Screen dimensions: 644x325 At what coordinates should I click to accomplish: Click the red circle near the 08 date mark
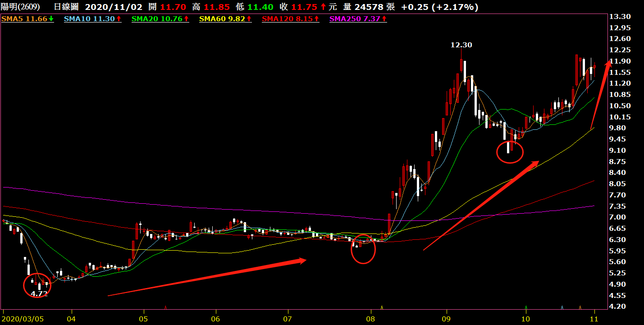point(363,249)
